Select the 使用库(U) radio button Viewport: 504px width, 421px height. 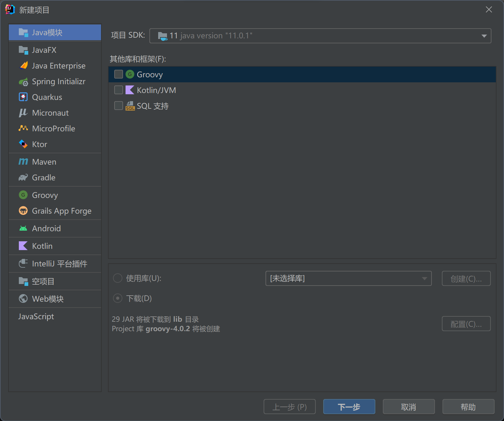pyautogui.click(x=117, y=278)
